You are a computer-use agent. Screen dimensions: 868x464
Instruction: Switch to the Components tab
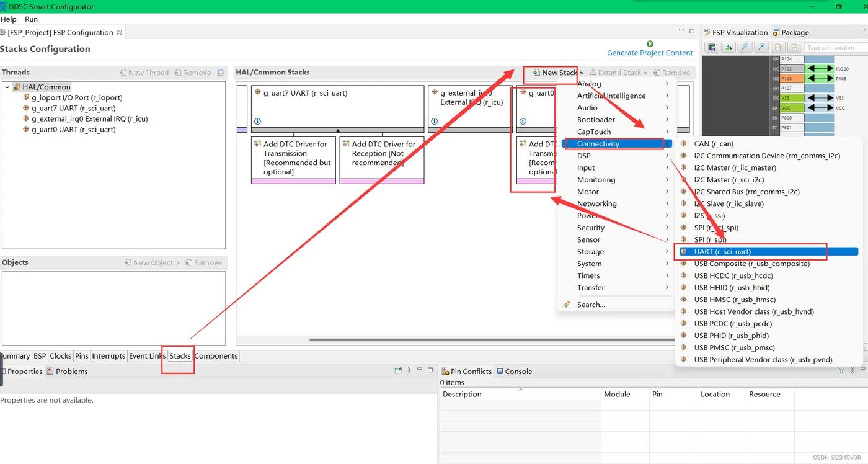(216, 356)
